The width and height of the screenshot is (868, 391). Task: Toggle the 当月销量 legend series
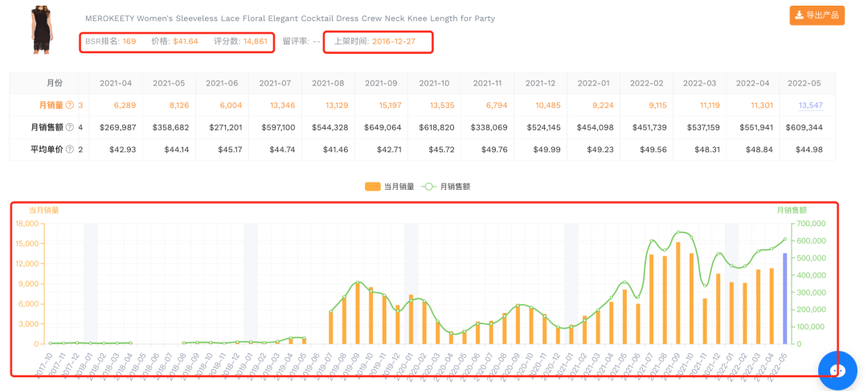(x=389, y=186)
